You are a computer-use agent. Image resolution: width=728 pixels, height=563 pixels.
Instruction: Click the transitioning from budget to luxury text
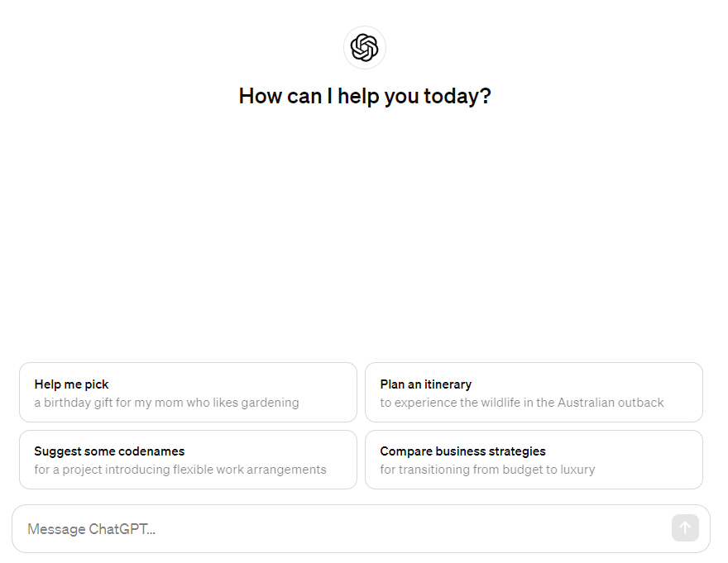click(487, 470)
